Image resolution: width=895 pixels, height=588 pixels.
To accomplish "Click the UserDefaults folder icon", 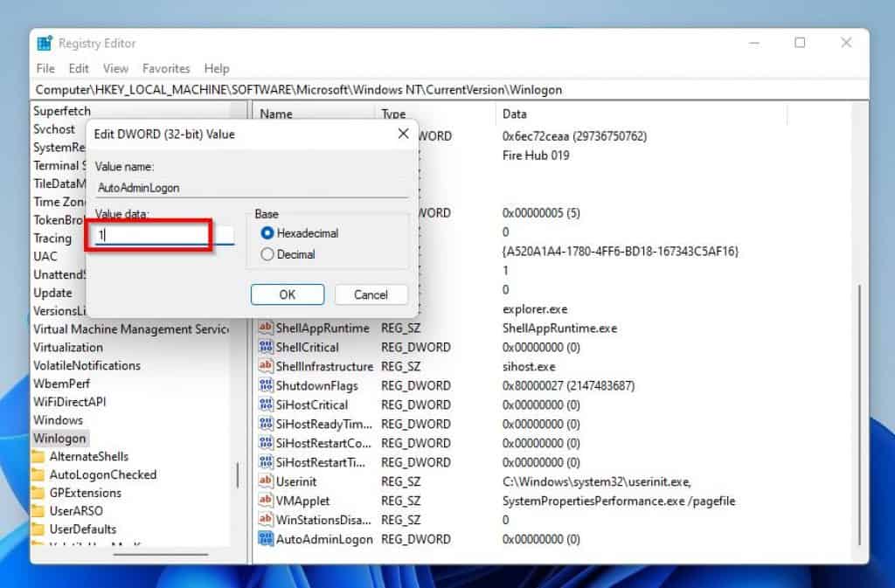I will [x=38, y=529].
